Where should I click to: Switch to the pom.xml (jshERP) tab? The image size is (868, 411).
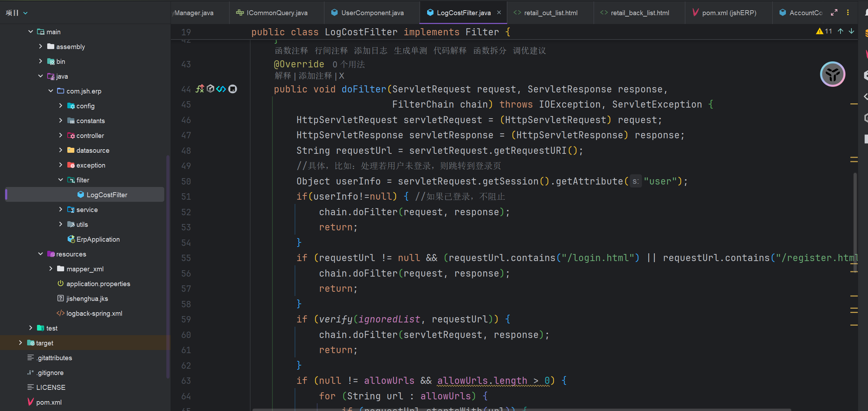(x=729, y=13)
